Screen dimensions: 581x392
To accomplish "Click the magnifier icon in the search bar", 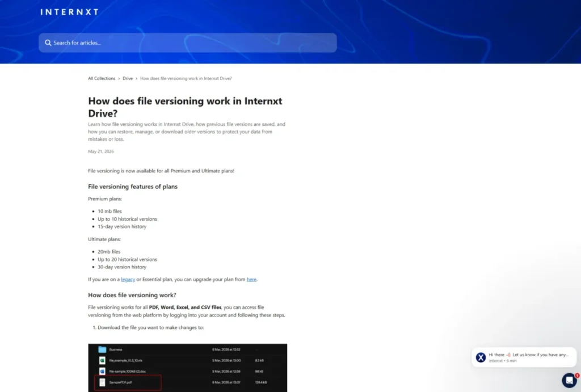I will pos(48,43).
